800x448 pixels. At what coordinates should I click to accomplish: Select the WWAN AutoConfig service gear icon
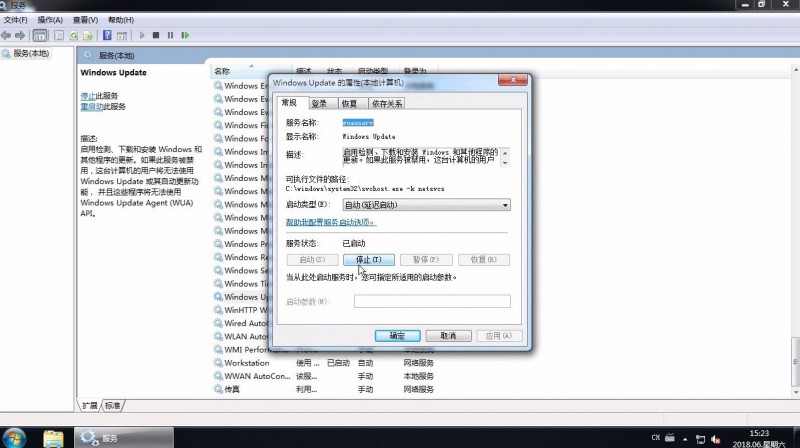coord(218,376)
